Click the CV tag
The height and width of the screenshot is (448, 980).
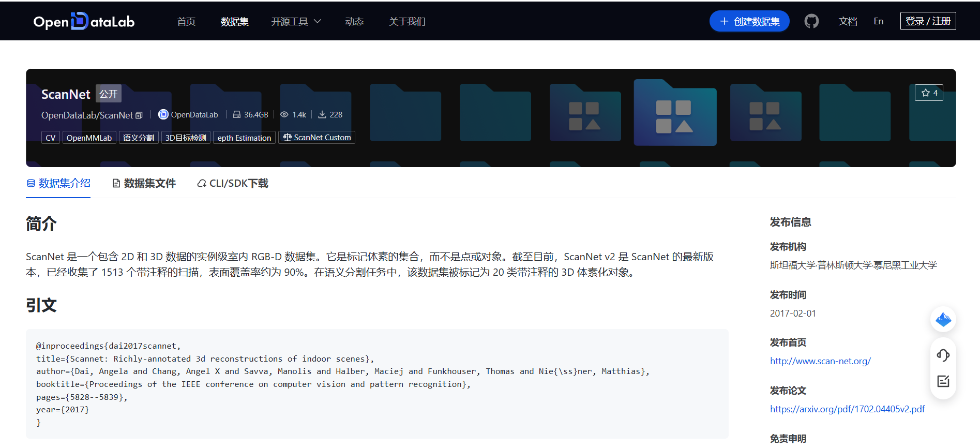(x=51, y=138)
